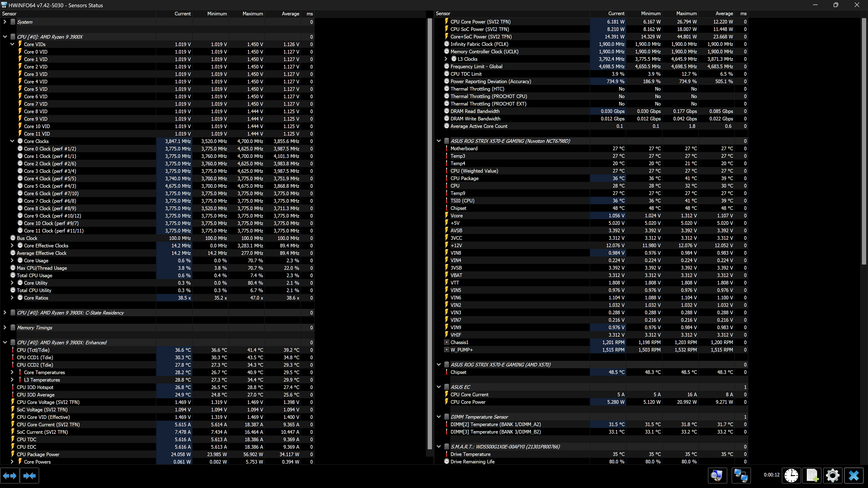Viewport: 868px width, 488px height.
Task: Click the right panel vertical scrollbar
Action: coord(864,141)
